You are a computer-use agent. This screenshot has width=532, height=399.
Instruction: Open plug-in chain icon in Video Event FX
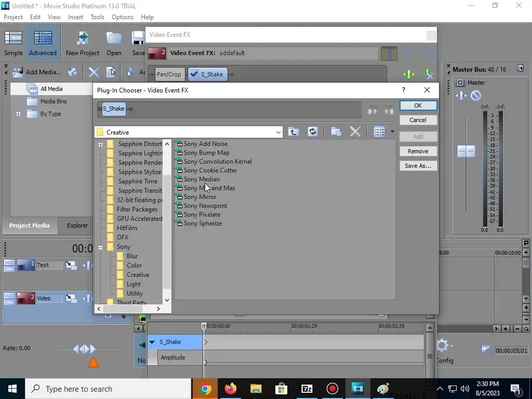409,74
